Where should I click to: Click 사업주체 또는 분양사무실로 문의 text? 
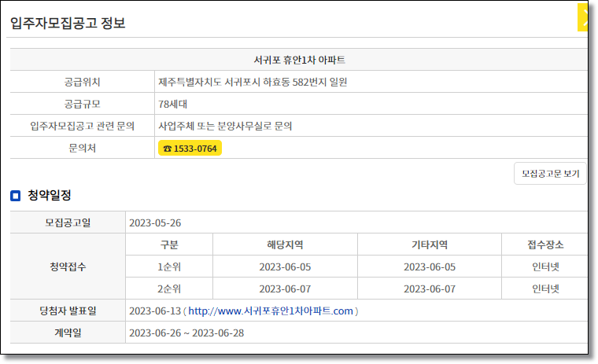pos(225,126)
